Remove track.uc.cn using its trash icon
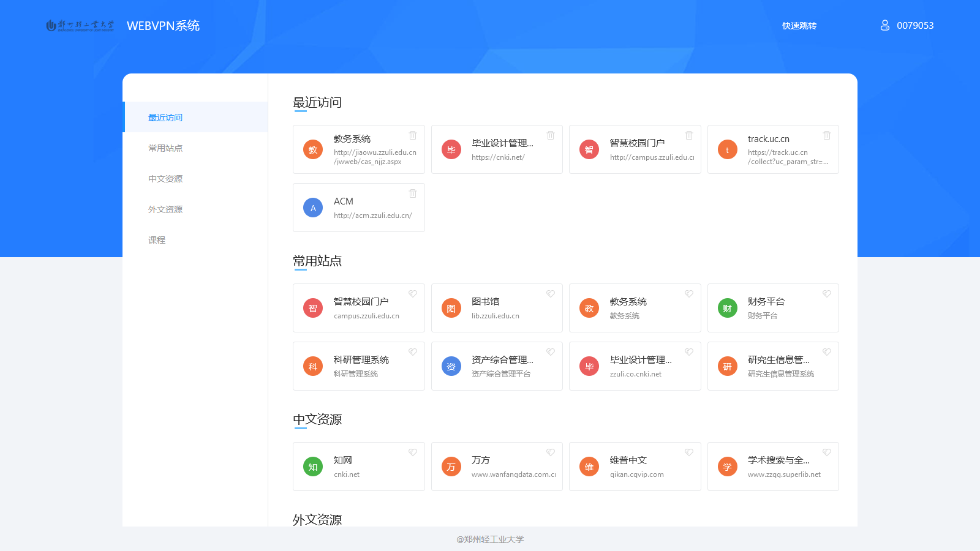Viewport: 980px width, 551px height. [827, 135]
